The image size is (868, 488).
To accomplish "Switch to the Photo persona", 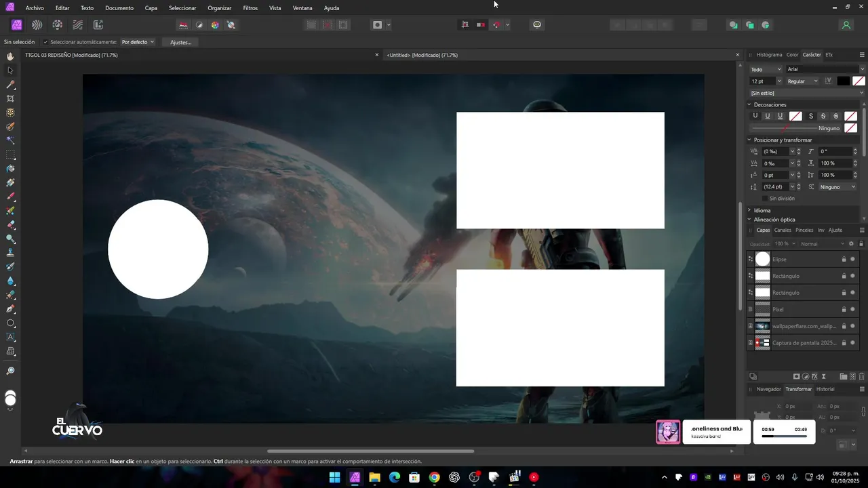I will [x=17, y=25].
